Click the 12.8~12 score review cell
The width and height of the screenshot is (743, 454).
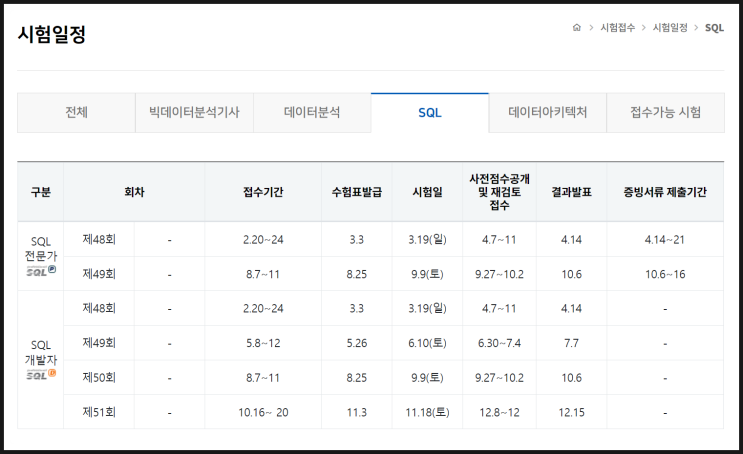(499, 412)
